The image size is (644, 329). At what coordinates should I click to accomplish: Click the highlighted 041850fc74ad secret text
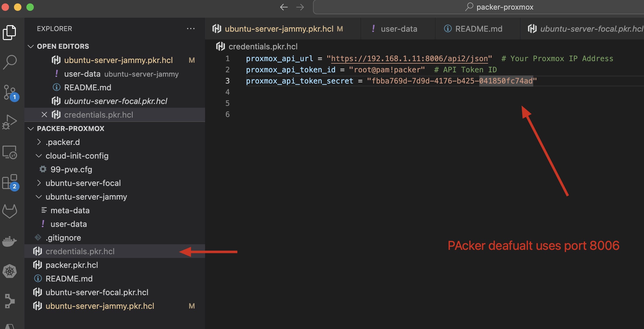506,81
